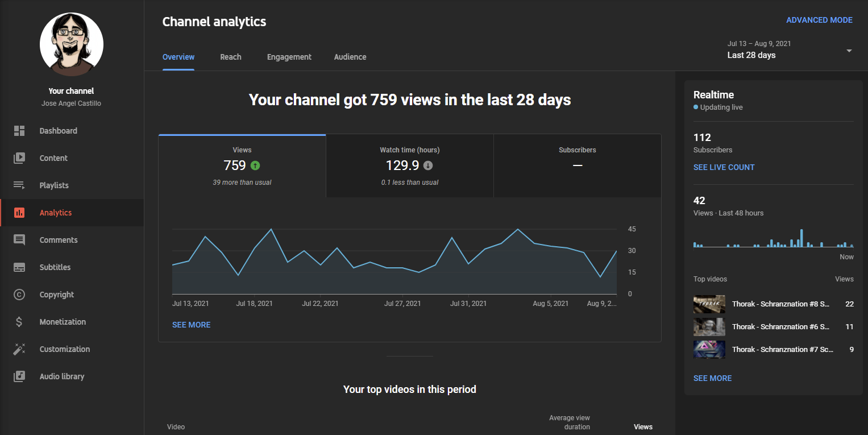The image size is (868, 435).
Task: Click the Dashboard grid icon
Action: [x=19, y=131]
